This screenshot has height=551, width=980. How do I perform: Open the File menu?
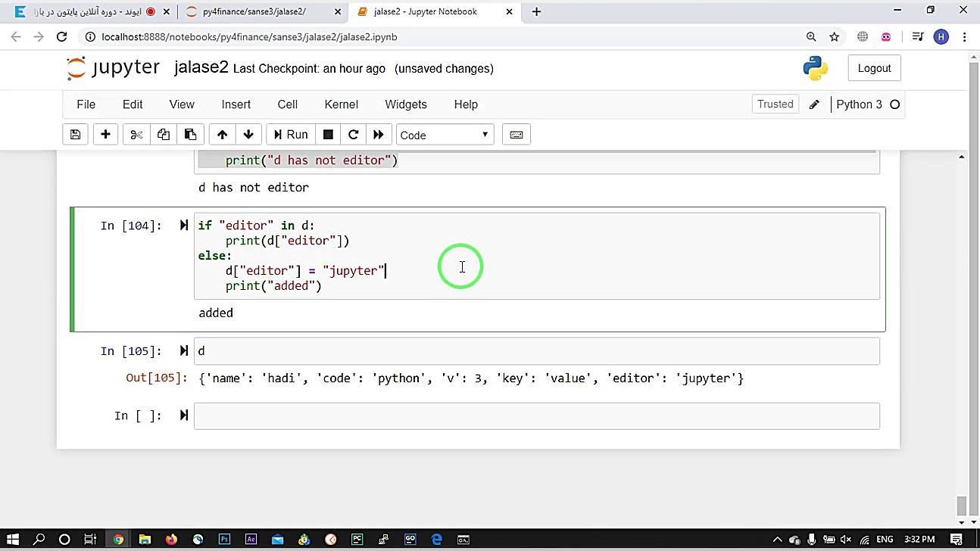click(x=86, y=104)
